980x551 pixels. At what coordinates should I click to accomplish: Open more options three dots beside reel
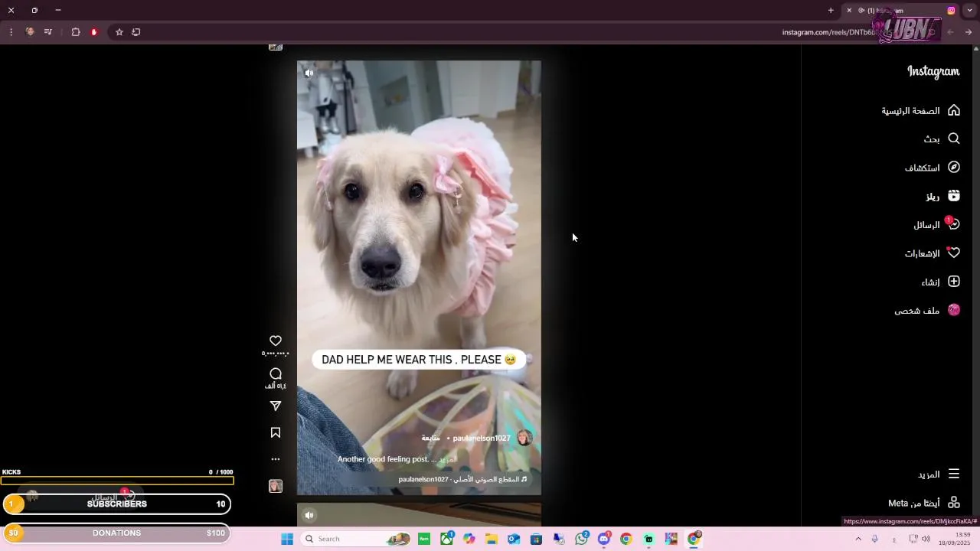pos(276,459)
